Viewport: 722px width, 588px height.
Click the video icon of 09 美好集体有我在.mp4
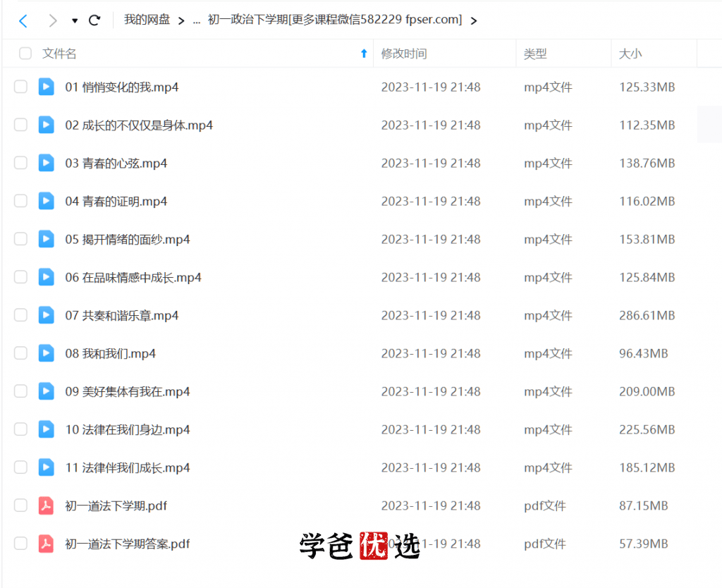click(46, 391)
